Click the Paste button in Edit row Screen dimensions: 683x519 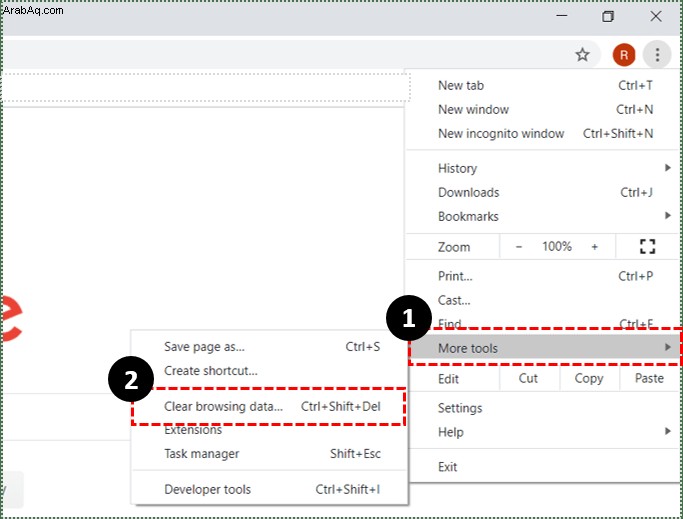pos(649,378)
